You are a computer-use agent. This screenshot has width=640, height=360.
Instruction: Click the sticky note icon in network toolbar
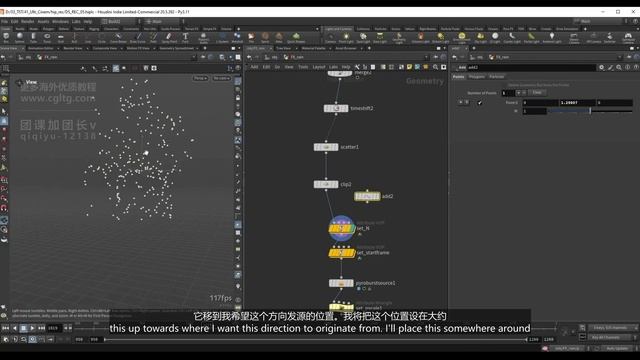(x=409, y=67)
